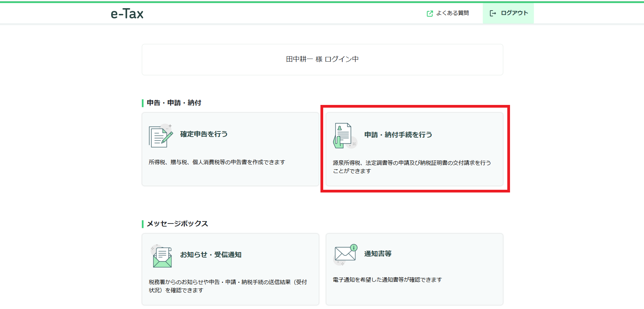
Task: Click the 電子通知を希望した description text
Action: pyautogui.click(x=387, y=280)
